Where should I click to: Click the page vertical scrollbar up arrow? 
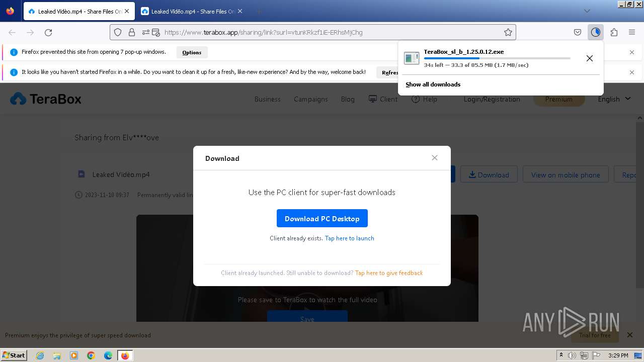[640, 119]
